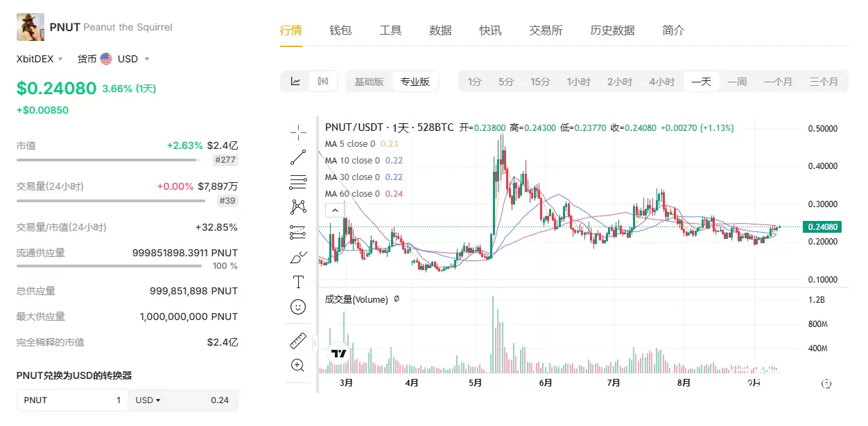
Task: Select the text annotation tool
Action: (x=298, y=282)
